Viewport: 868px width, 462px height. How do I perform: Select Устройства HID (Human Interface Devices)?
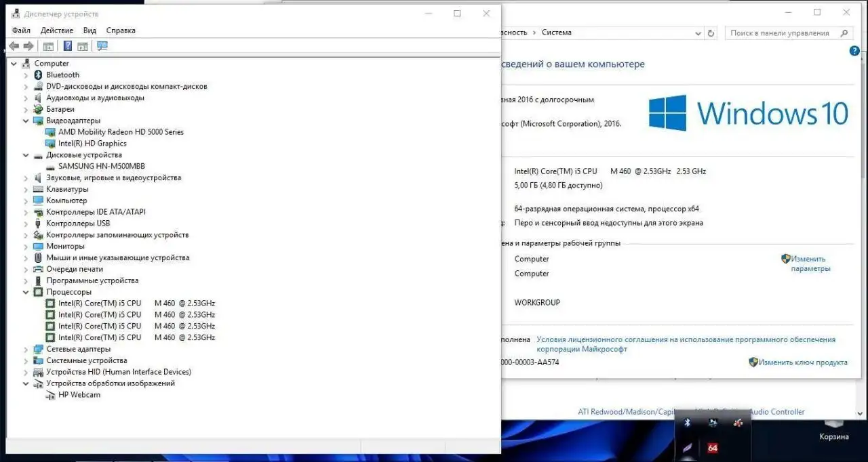click(119, 372)
